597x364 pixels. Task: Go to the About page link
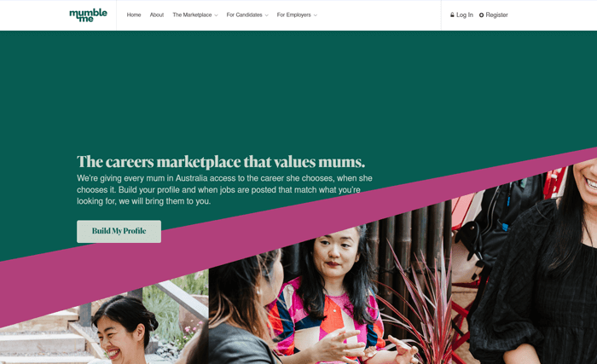[x=156, y=14]
